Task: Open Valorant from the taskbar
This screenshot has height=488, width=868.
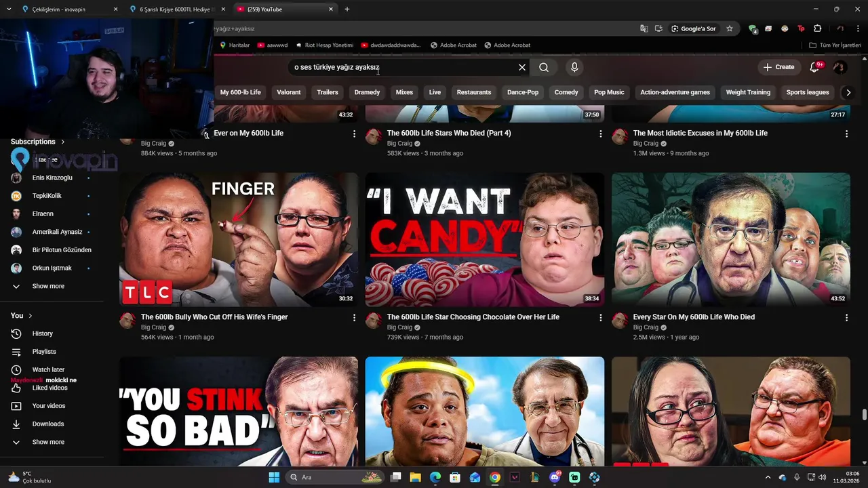Action: pos(515,477)
